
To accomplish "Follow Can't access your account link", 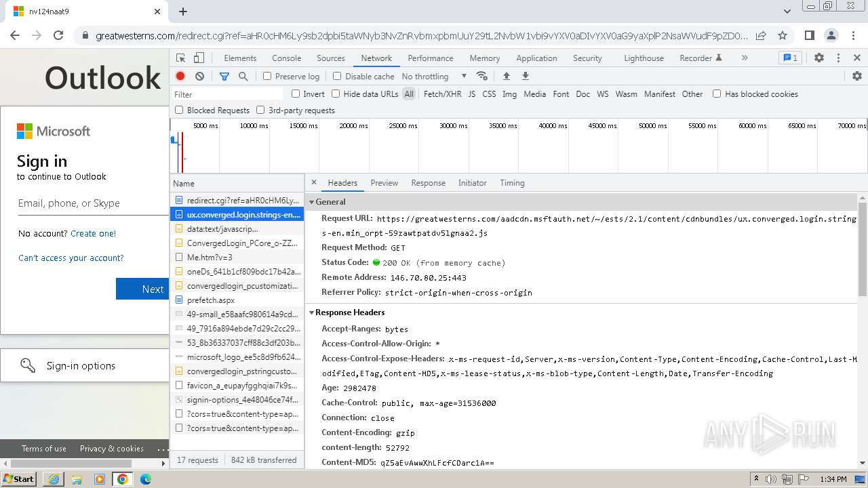I will [71, 258].
